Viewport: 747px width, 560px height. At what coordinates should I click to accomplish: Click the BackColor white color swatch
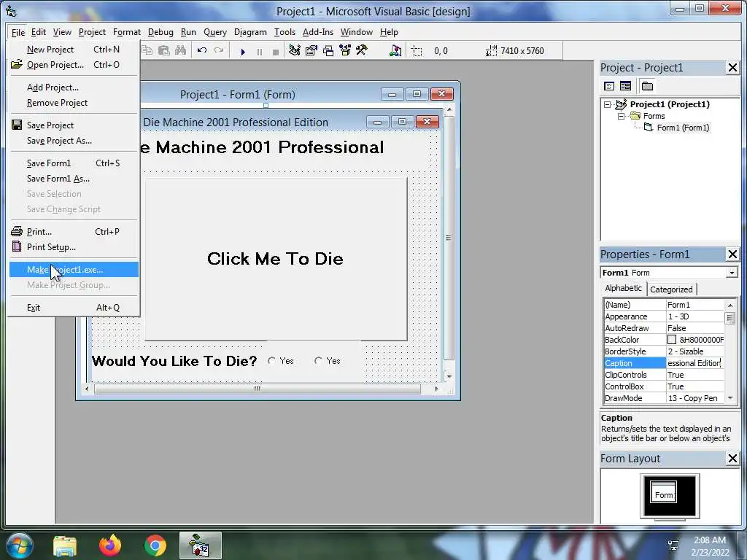click(x=672, y=340)
